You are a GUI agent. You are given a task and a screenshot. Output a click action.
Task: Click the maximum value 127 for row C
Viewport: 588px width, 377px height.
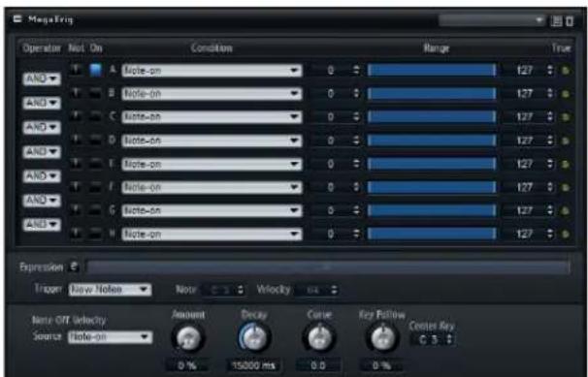(524, 117)
